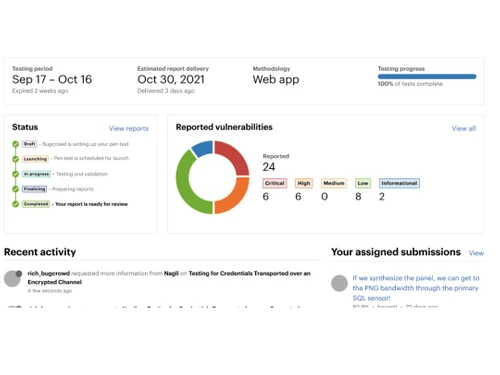The width and height of the screenshot is (500, 375).
Task: Click 'Your report is ready for review'
Action: tap(91, 204)
